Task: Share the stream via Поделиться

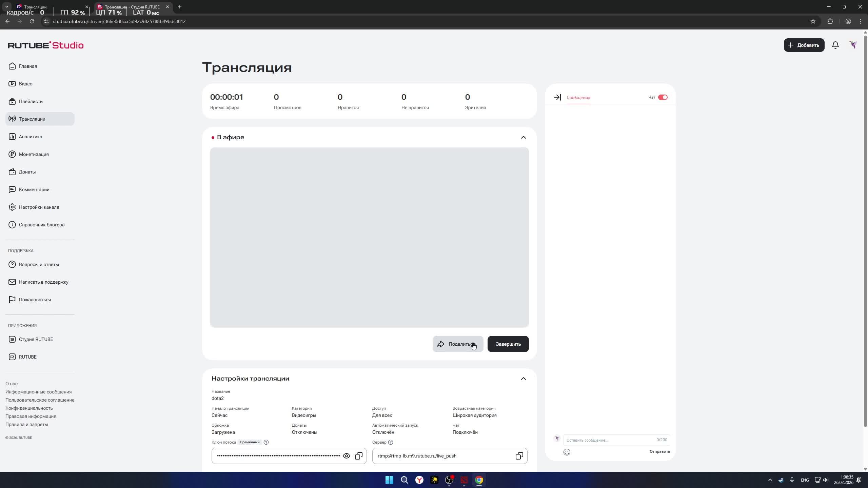Action: pyautogui.click(x=457, y=344)
